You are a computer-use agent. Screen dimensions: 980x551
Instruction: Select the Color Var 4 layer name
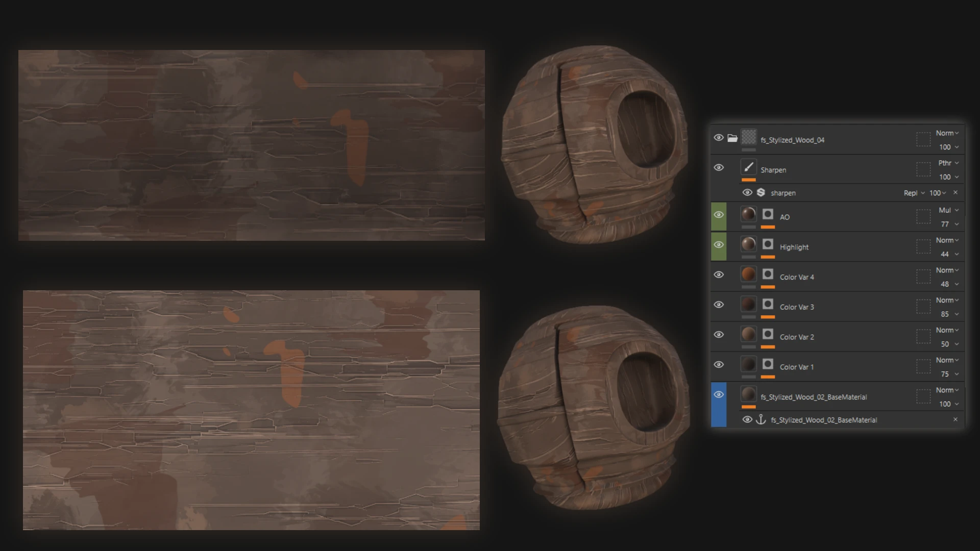pyautogui.click(x=797, y=277)
